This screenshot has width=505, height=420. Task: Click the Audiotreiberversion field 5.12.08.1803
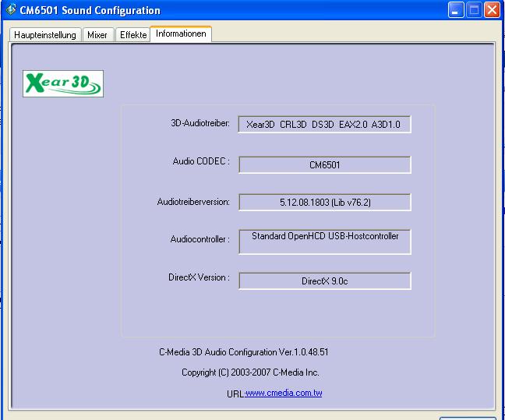pos(325,203)
